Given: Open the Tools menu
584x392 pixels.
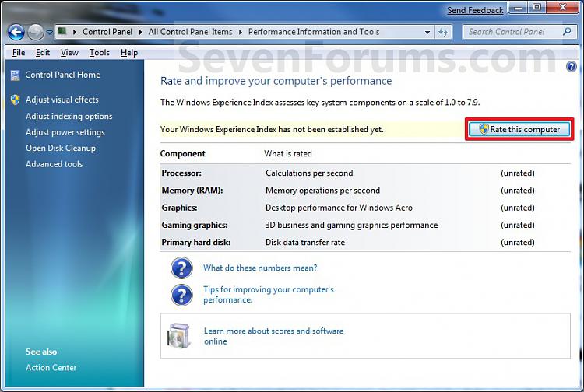Looking at the screenshot, I should (99, 53).
